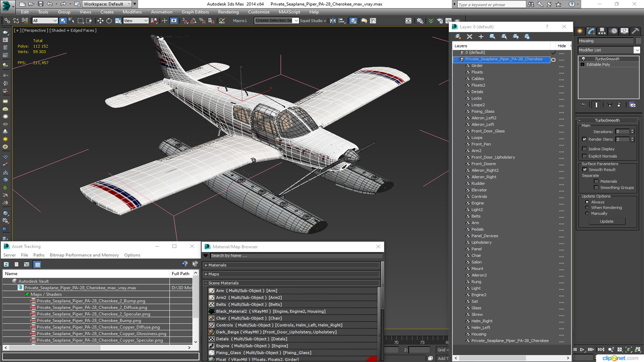Image resolution: width=644 pixels, height=362 pixels.
Task: Toggle Render Iters checkbox
Action: tap(584, 139)
